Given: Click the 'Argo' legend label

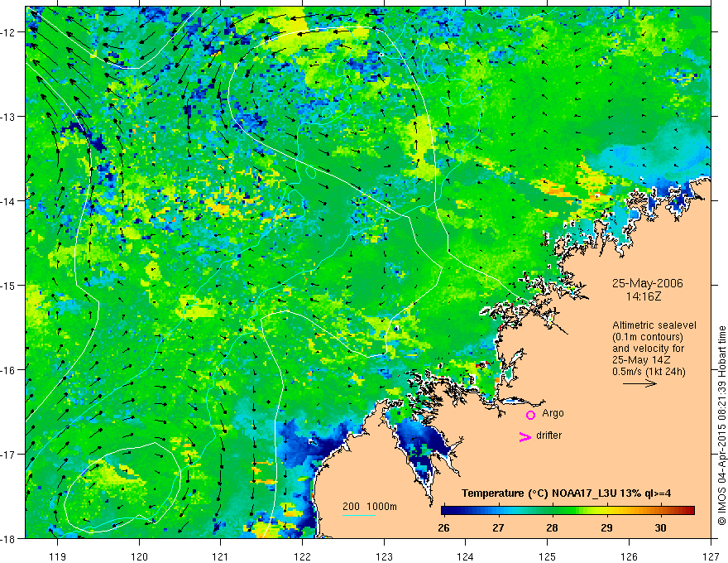Looking at the screenshot, I should 553,413.
